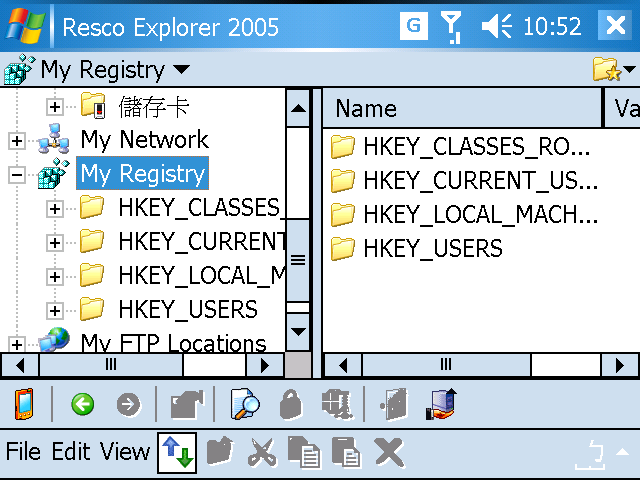This screenshot has width=640, height=480.
Task: Select HKEY_CLASSES in the tree pane
Action: tap(202, 207)
